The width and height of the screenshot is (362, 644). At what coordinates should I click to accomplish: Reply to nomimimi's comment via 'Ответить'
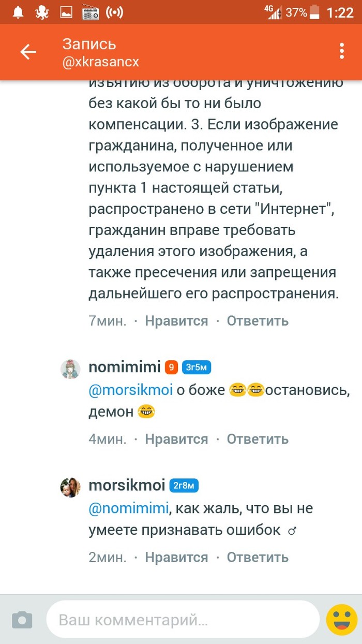[x=258, y=439]
